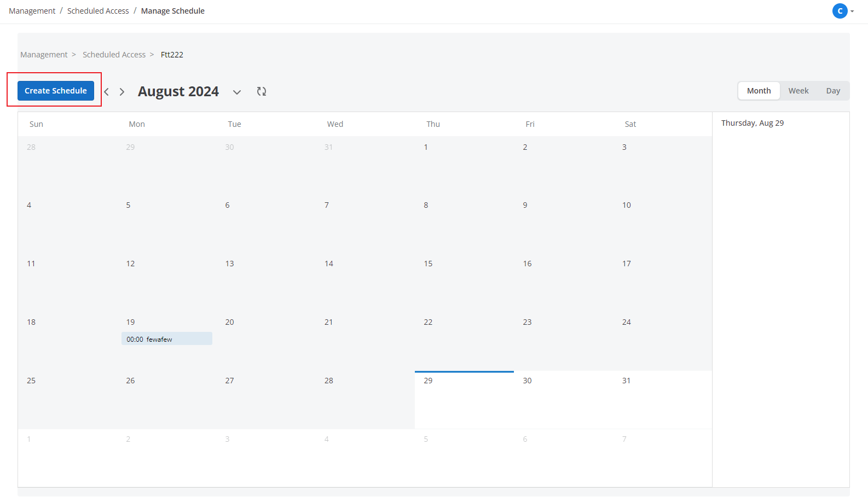The image size is (868, 497).
Task: Open the August 2024 month dropdown
Action: [237, 92]
